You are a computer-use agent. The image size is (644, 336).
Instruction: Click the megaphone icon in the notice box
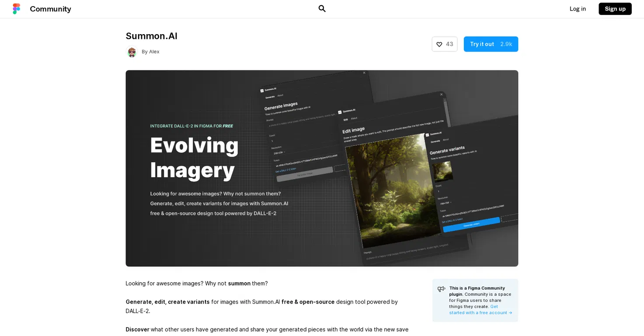coord(442,289)
